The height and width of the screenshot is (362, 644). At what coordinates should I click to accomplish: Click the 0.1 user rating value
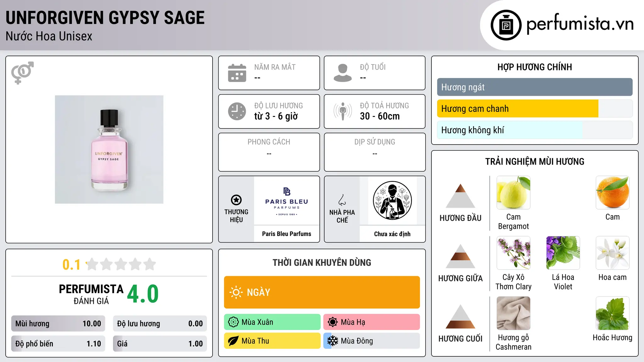(71, 265)
